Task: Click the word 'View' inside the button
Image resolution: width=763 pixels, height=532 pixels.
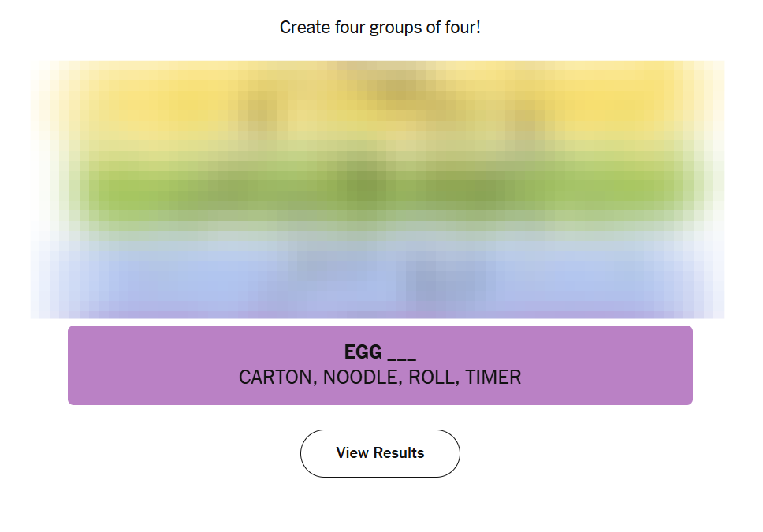Action: point(352,453)
